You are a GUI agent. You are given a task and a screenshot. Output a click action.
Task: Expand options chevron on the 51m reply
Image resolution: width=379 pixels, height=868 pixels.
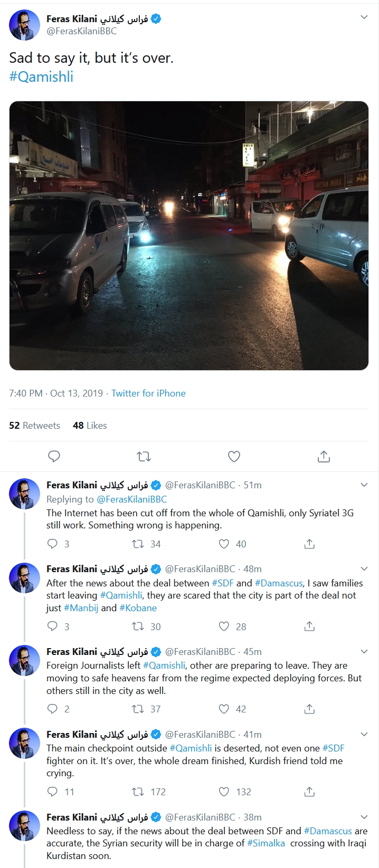(x=364, y=485)
